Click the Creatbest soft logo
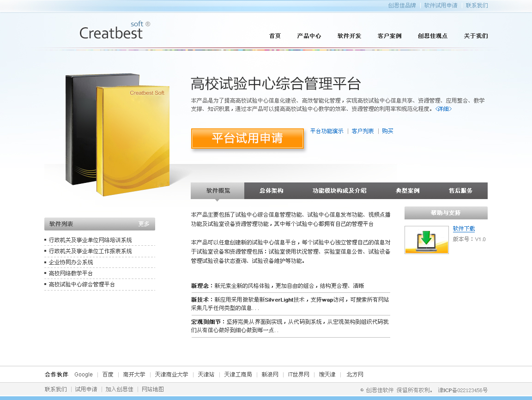The height and width of the screenshot is (400, 532). click(x=114, y=31)
